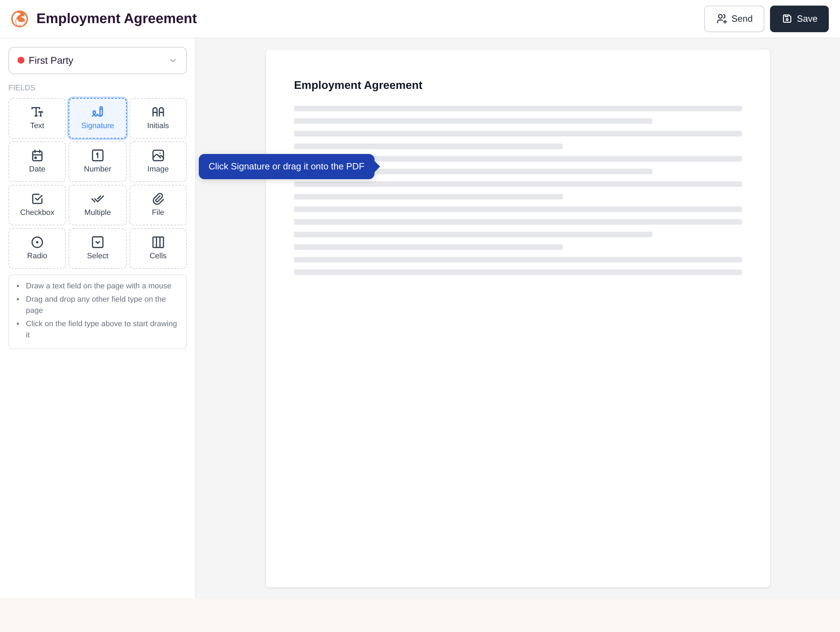The image size is (840, 632).
Task: Click the Signature tooltip hint
Action: 286,166
